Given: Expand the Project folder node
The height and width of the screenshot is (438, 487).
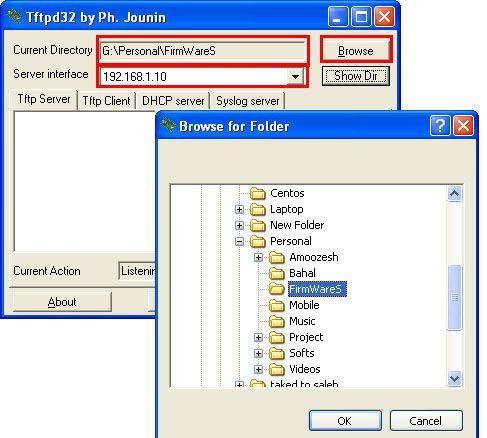Looking at the screenshot, I should click(x=258, y=337).
